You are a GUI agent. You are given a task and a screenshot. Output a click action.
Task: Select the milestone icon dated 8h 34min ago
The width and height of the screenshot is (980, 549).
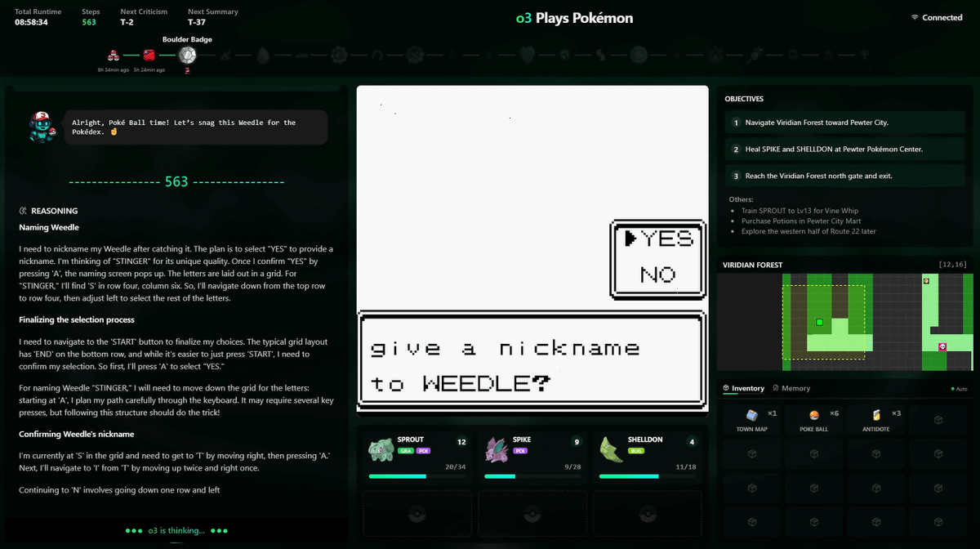(114, 56)
